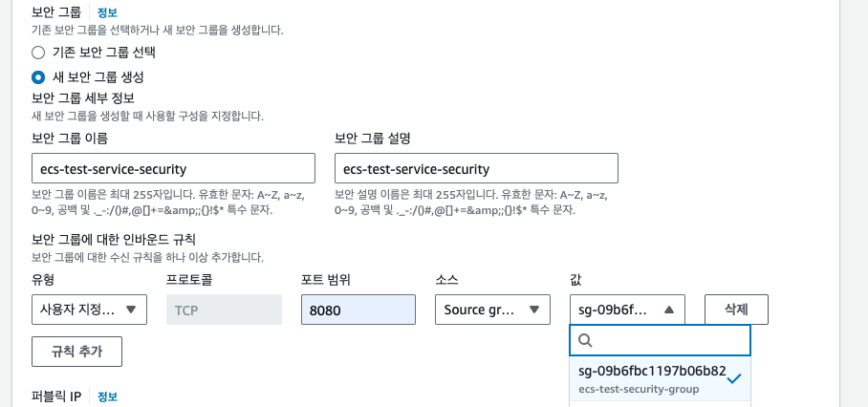This screenshot has width=868, height=407.
Task: Click the down arrow in 유형 selector
Action: 131,310
